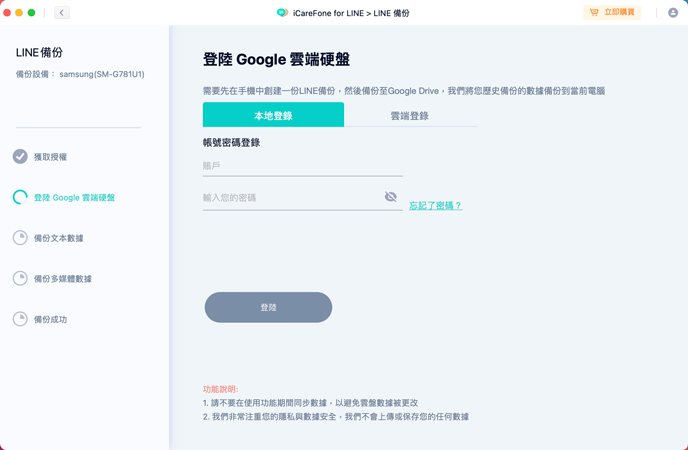This screenshot has width=688, height=450.
Task: Switch to the 本地登錄 tab
Action: click(273, 115)
